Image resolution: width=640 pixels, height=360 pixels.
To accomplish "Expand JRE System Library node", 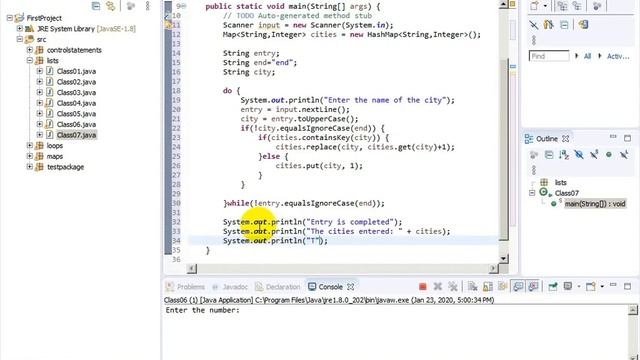I will pos(20,29).
